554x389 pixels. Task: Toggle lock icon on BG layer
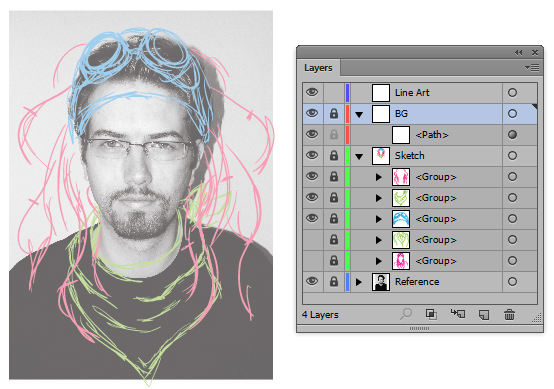334,114
